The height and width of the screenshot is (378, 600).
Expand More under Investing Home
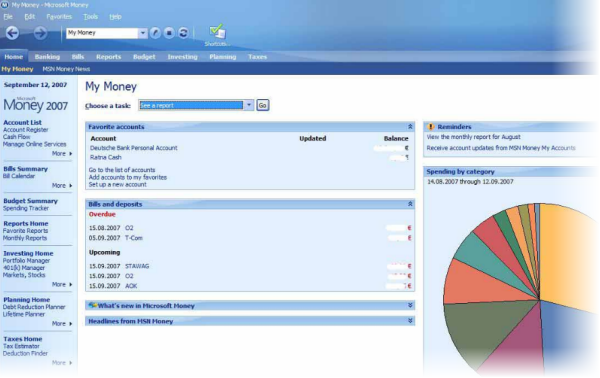click(x=62, y=285)
